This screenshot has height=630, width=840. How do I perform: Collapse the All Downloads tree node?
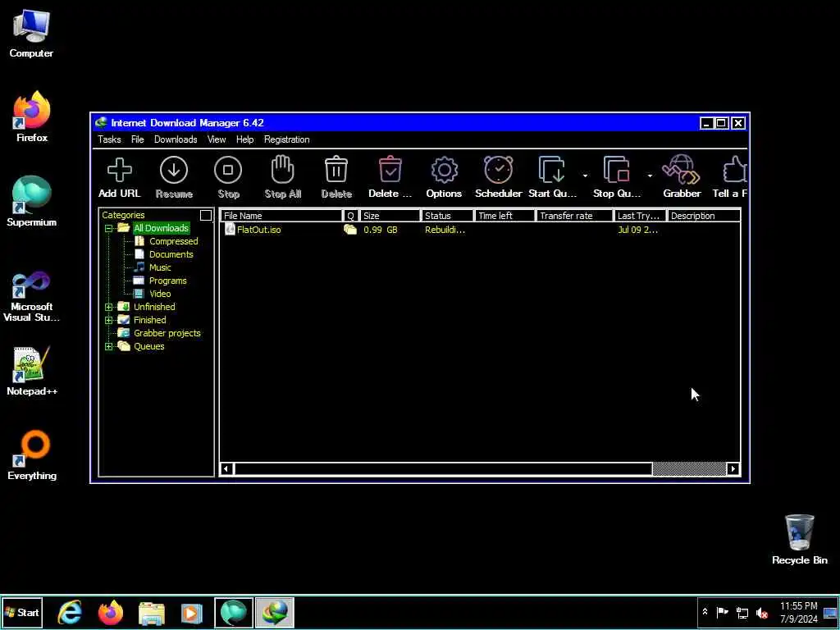(x=109, y=228)
